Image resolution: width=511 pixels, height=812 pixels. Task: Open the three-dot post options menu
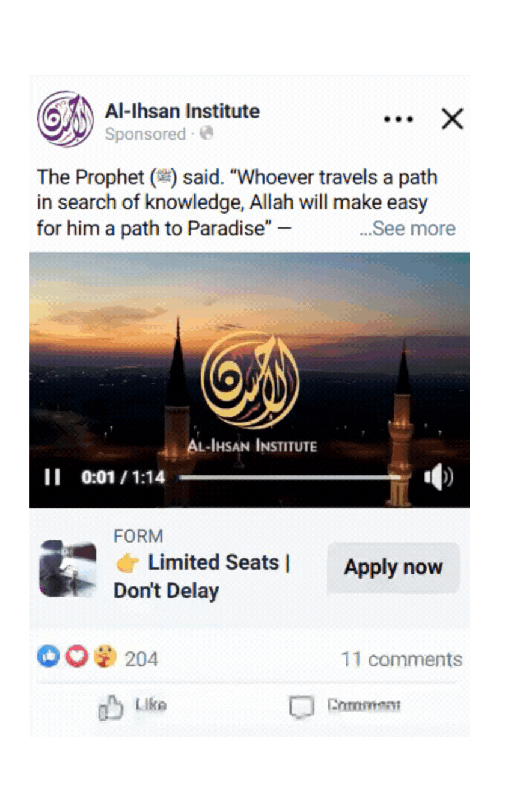[x=399, y=119]
